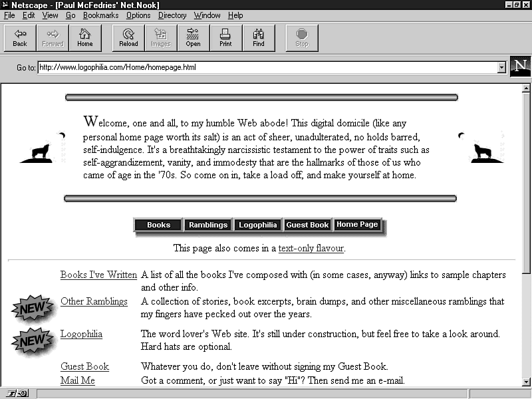Viewport: 532px width, 399px height.
Task: Open the Directory menu
Action: tap(172, 15)
